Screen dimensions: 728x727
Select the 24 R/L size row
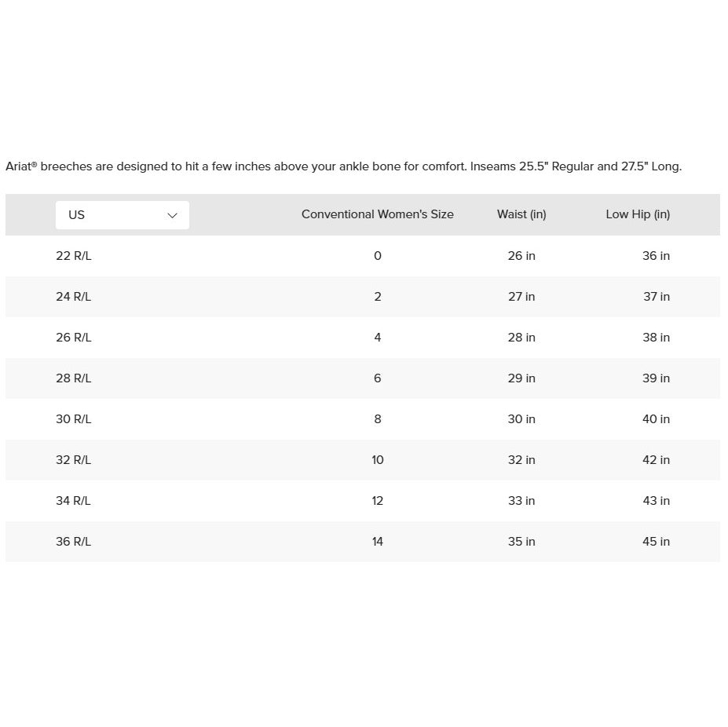[x=363, y=297]
